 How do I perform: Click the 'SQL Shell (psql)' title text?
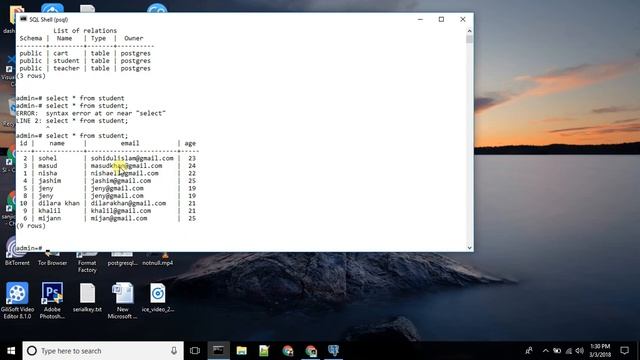(49, 20)
